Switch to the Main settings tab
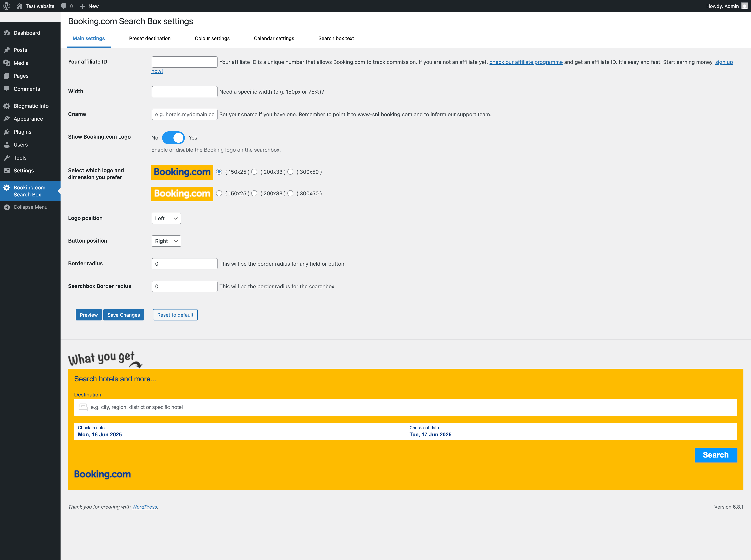The height and width of the screenshot is (560, 751). pos(89,38)
